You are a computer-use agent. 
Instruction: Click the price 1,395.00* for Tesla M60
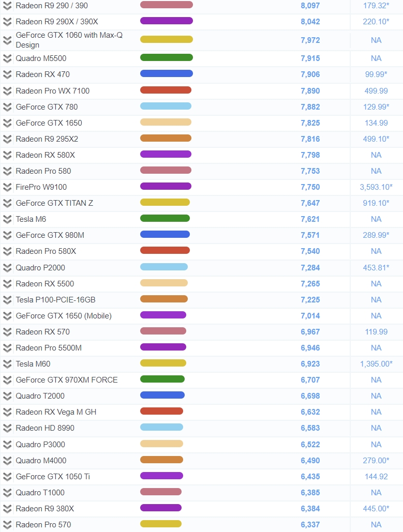pyautogui.click(x=376, y=364)
